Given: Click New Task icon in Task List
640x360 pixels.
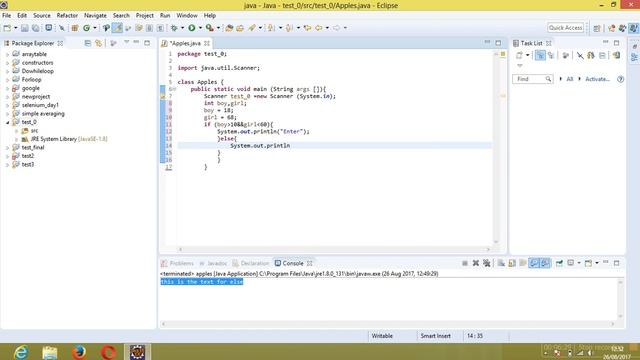Looking at the screenshot, I should [519, 55].
